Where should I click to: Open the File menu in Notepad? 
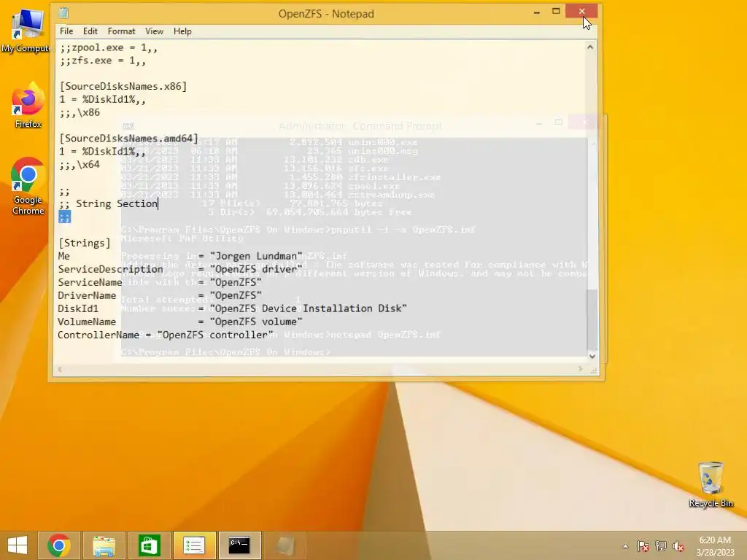(x=66, y=31)
